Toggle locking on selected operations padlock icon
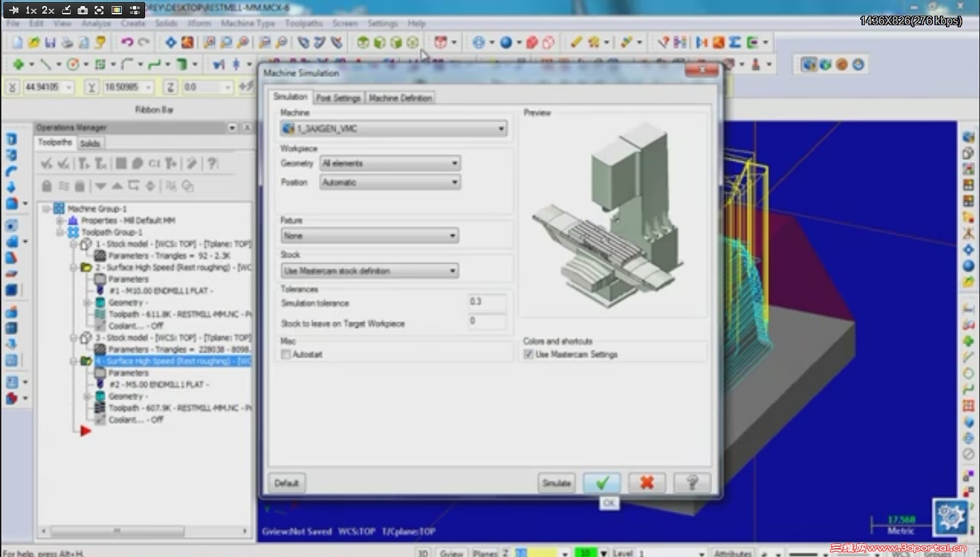The height and width of the screenshot is (557, 980). coord(47,186)
